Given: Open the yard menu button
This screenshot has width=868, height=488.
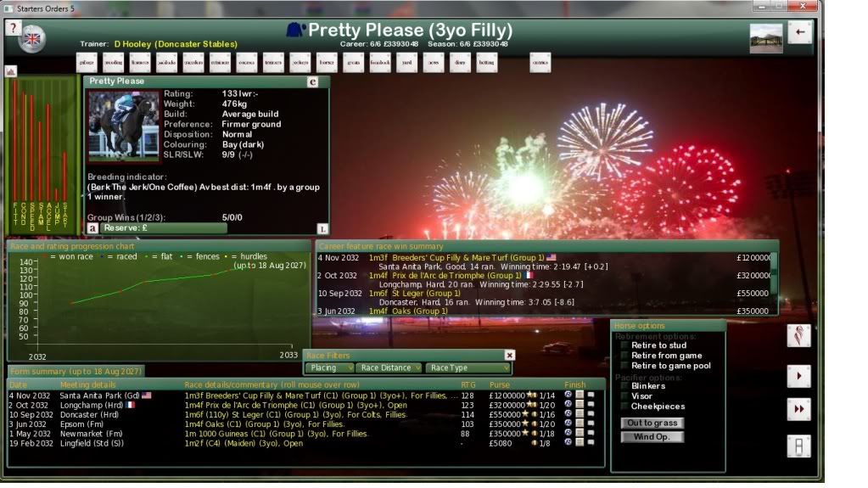Looking at the screenshot, I should point(407,63).
